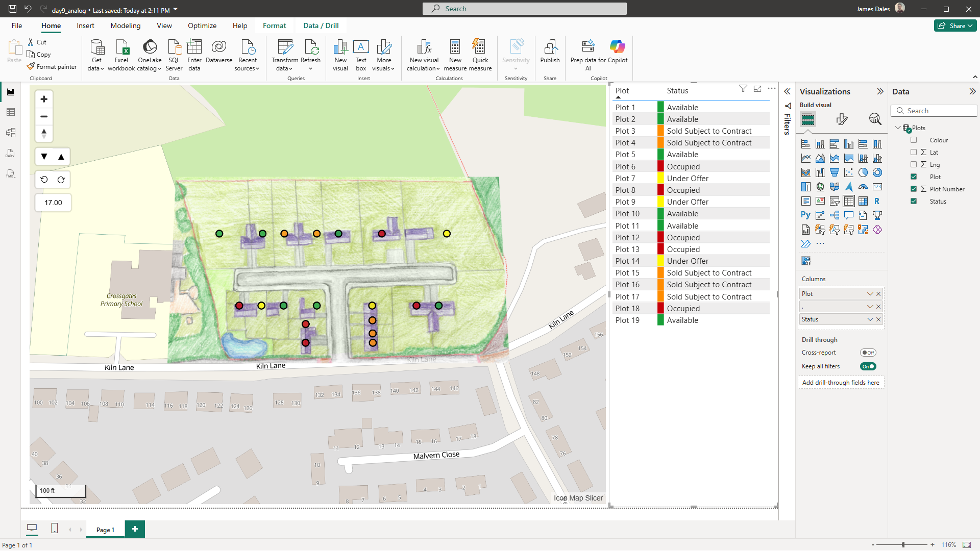The height and width of the screenshot is (551, 980).
Task: Select the Python visual icon
Action: 805,215
